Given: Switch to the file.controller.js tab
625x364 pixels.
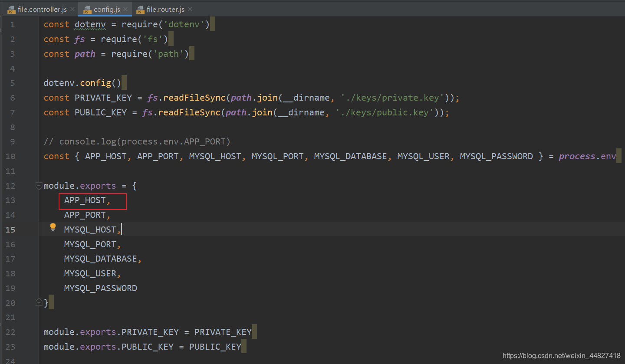Looking at the screenshot, I should 39,9.
